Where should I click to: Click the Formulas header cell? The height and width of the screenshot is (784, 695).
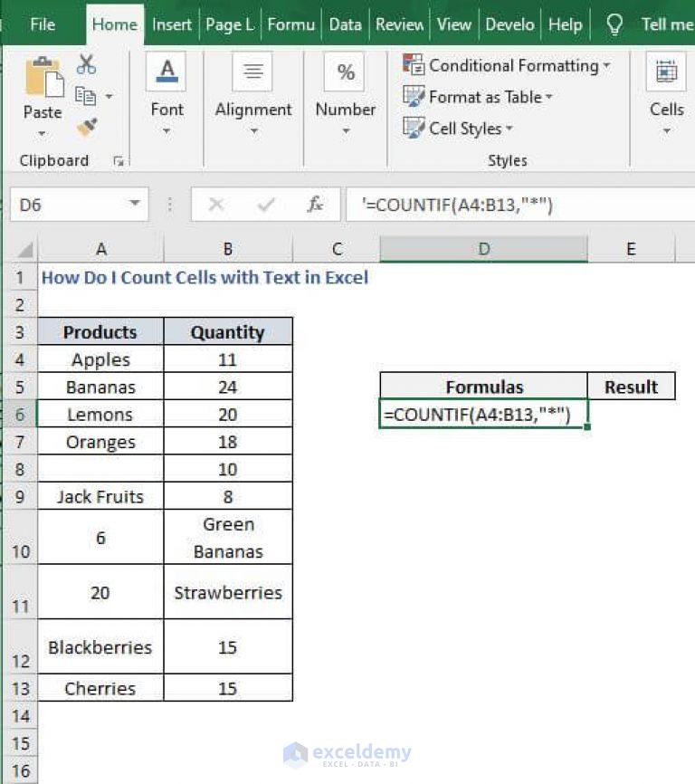[483, 387]
